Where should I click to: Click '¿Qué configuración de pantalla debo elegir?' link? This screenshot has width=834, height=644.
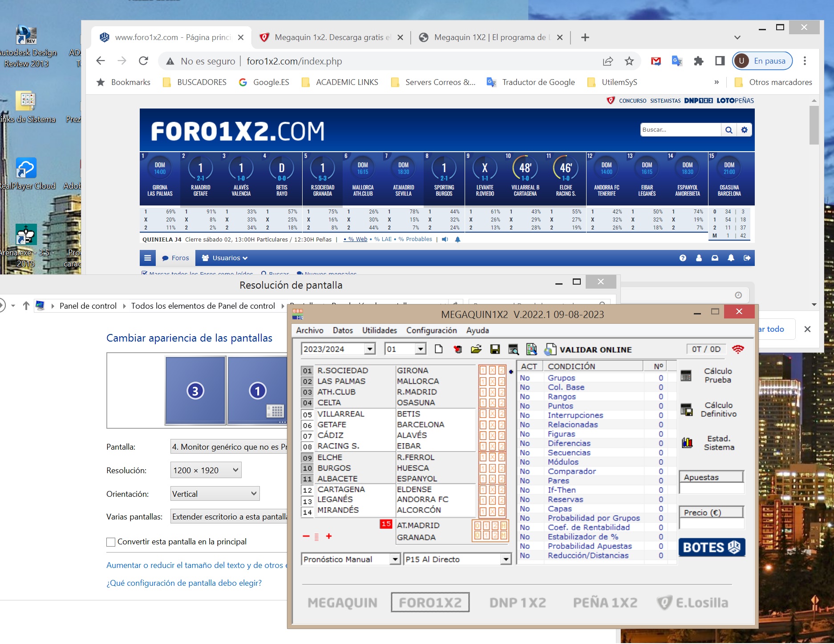coord(184,583)
